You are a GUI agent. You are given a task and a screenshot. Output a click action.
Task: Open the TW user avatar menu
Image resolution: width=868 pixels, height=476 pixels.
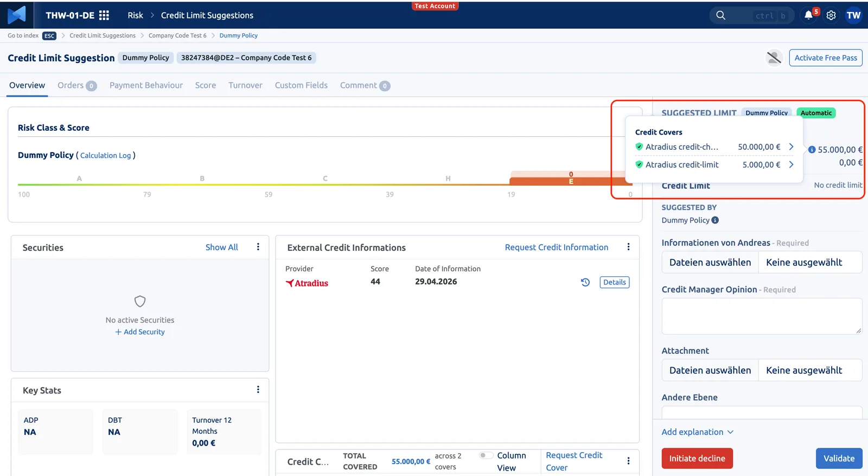[853, 15]
